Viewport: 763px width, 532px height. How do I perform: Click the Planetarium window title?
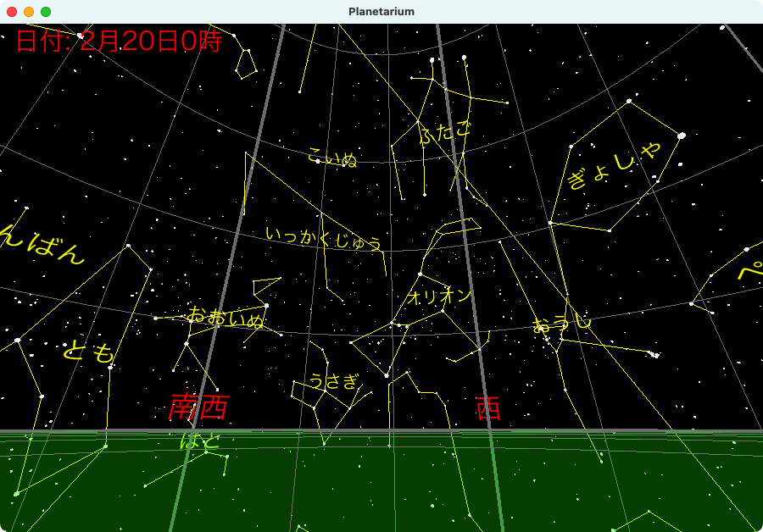point(381,11)
